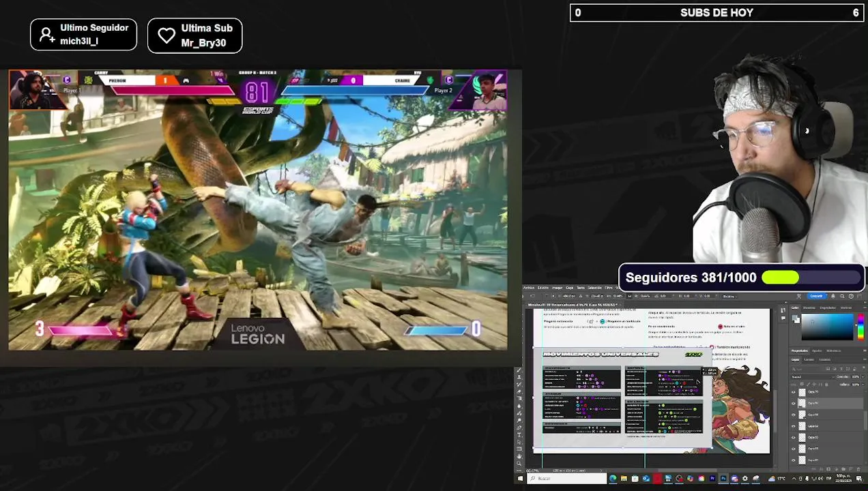Click the ESP language indicator in tray
Image resolution: width=868 pixels, height=491 pixels.
pos(828,478)
